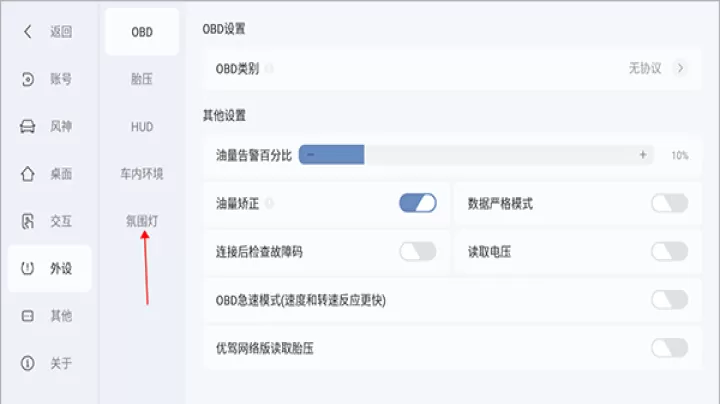Open the 其他 section icon
The image size is (720, 404).
[x=28, y=316]
